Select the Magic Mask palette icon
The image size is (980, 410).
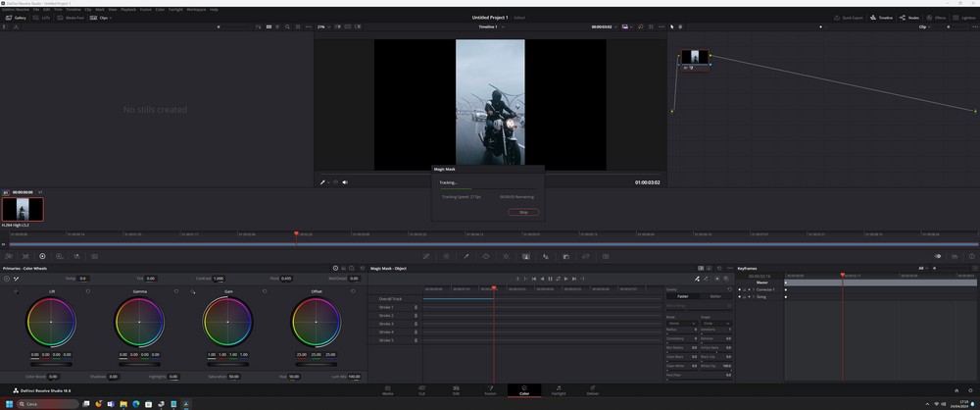525,256
